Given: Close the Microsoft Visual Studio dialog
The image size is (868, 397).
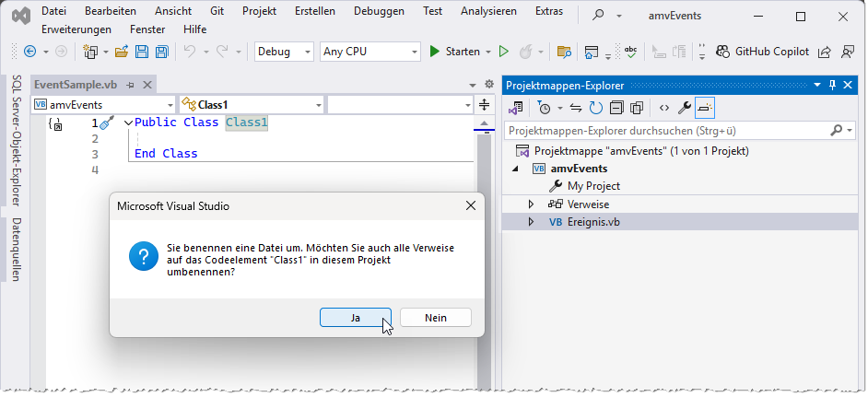Looking at the screenshot, I should pos(471,206).
